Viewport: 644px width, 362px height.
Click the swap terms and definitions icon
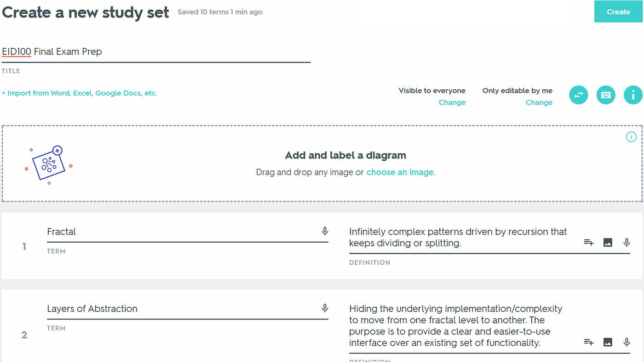[578, 95]
